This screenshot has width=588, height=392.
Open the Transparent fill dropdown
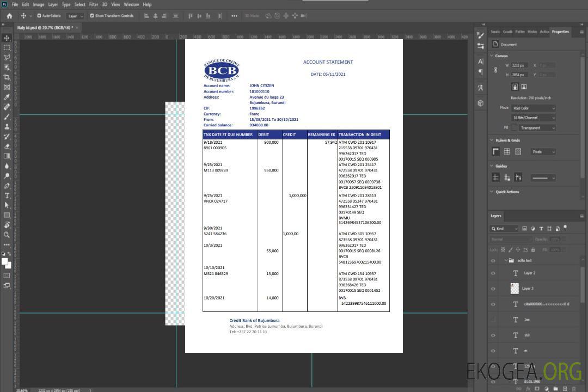point(537,128)
